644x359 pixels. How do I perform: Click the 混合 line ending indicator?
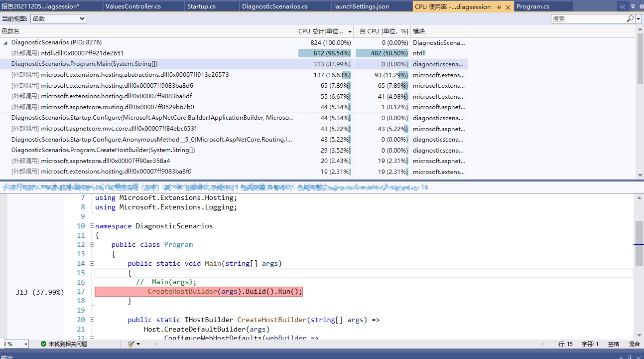coord(635,344)
